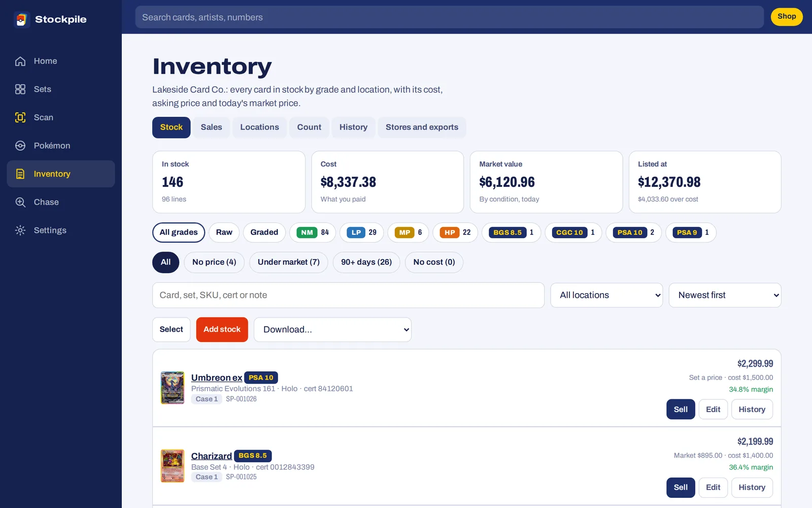Open the All locations dropdown
The width and height of the screenshot is (812, 508).
[x=606, y=295]
